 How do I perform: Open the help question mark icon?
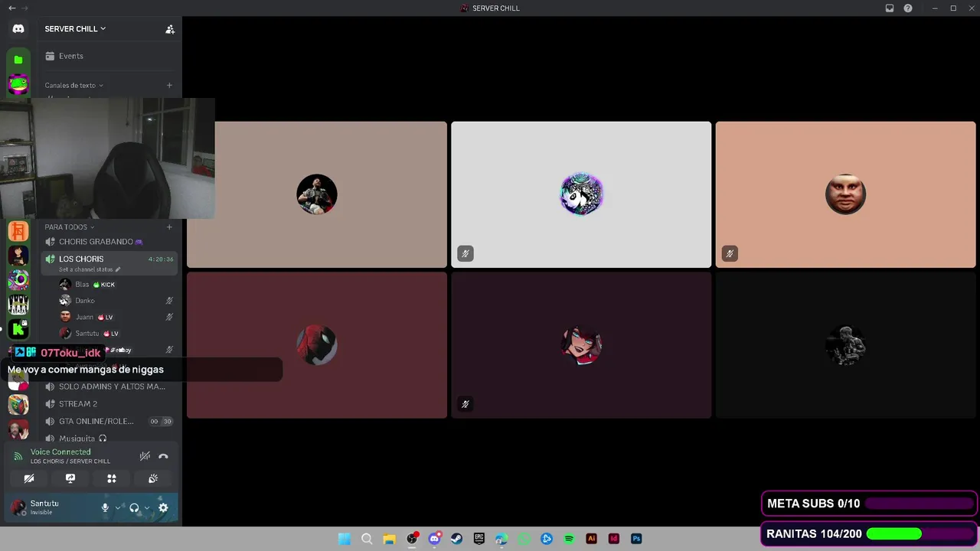click(908, 8)
